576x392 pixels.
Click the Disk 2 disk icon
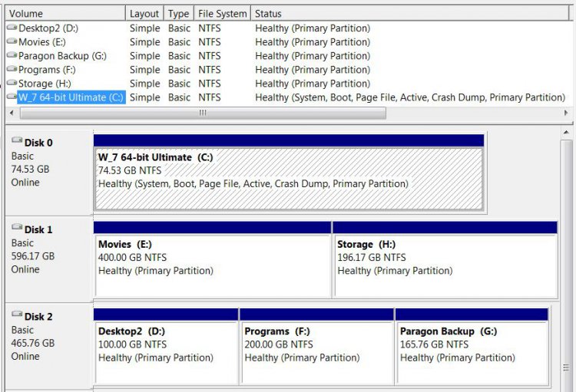(x=17, y=315)
